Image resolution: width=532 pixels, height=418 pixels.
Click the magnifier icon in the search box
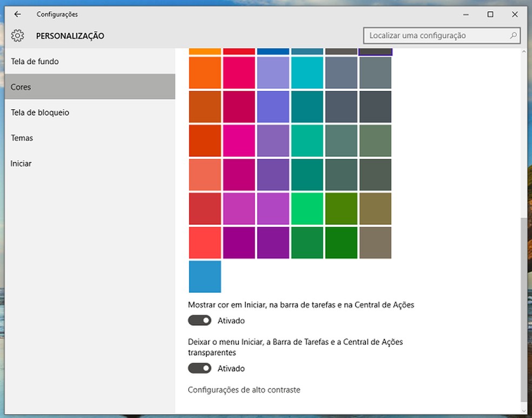pyautogui.click(x=513, y=36)
